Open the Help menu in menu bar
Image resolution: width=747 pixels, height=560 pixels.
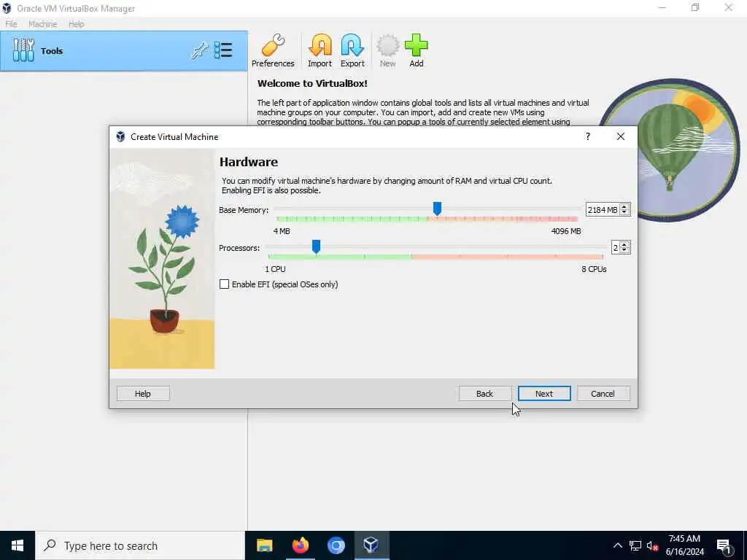pyautogui.click(x=76, y=24)
